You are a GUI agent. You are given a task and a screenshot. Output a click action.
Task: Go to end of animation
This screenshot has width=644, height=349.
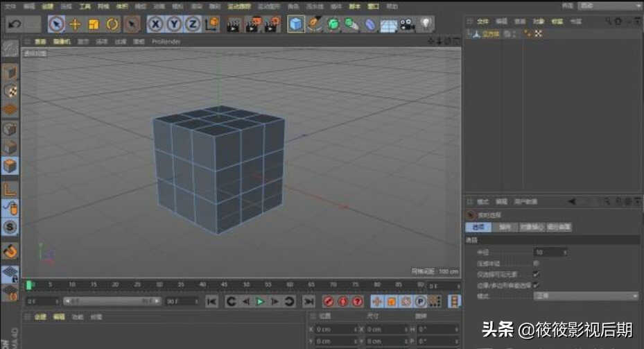click(308, 302)
